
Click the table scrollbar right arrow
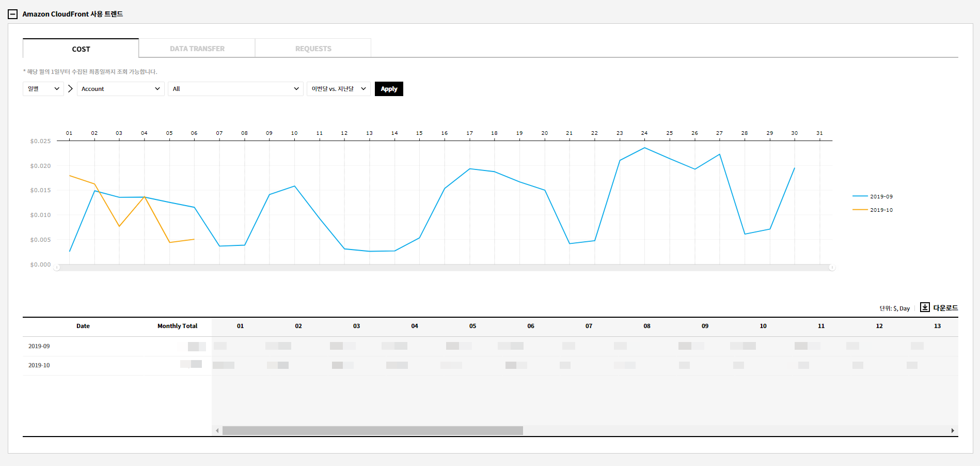[953, 430]
